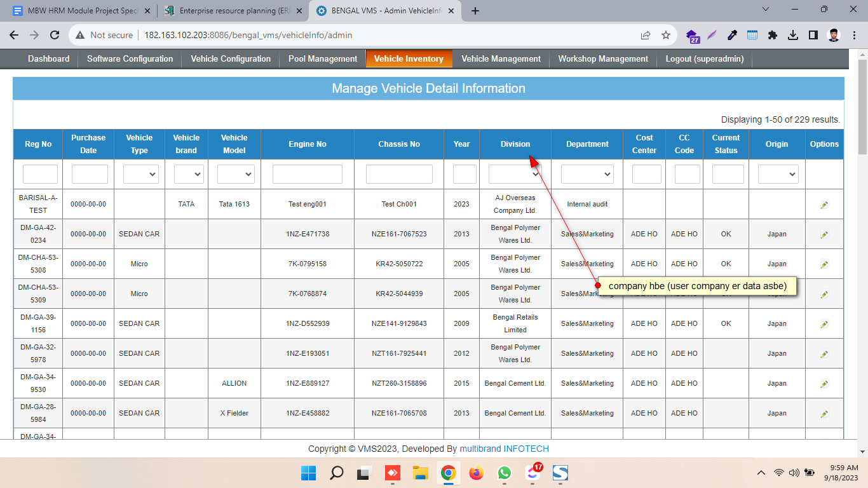Click edit pencil for DM-GA-42-0234 vehicle
868x488 pixels.
824,234
